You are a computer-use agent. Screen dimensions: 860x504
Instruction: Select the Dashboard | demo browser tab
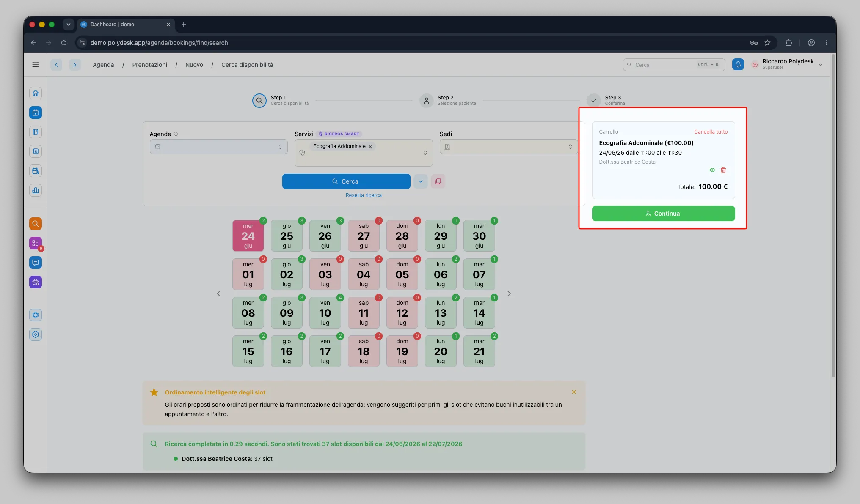point(126,25)
